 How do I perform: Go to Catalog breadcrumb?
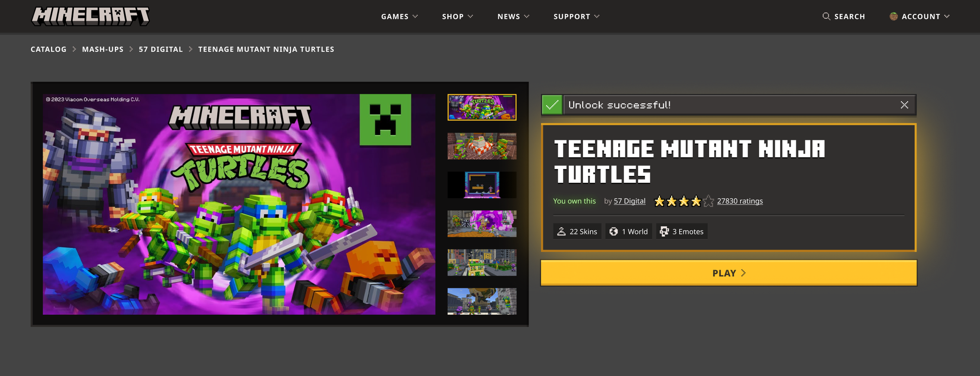(49, 49)
